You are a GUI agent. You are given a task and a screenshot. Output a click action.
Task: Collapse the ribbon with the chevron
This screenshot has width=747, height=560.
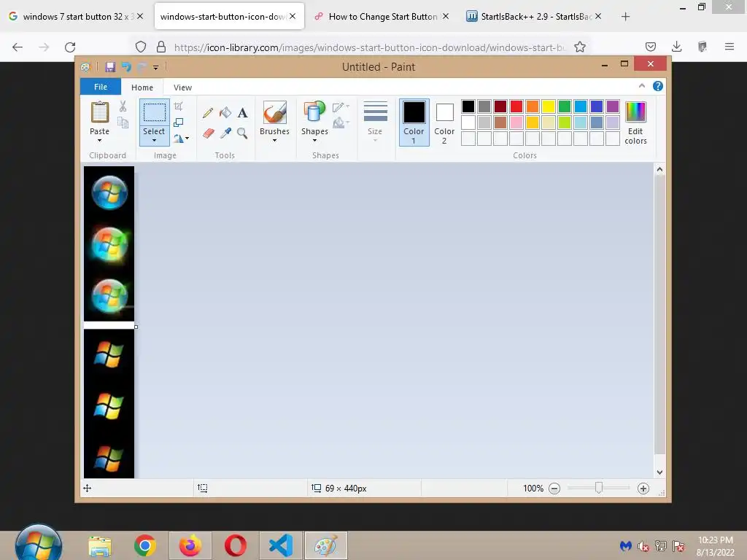point(642,86)
